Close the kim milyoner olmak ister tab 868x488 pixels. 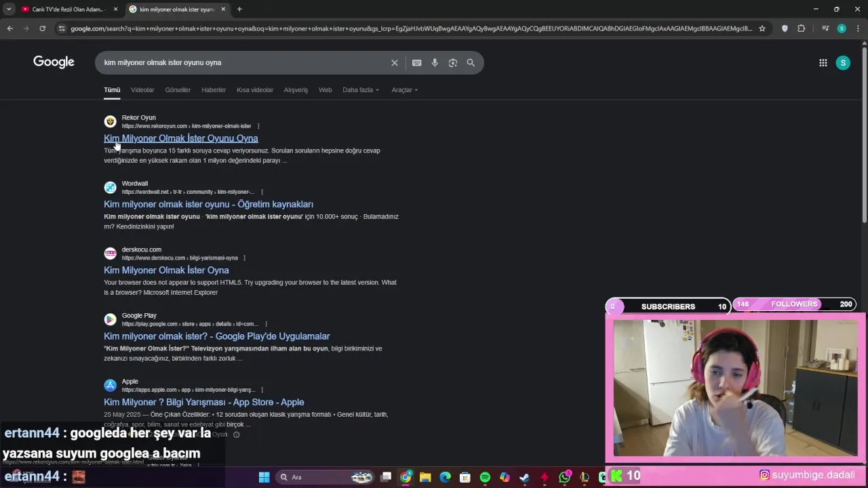coord(223,9)
